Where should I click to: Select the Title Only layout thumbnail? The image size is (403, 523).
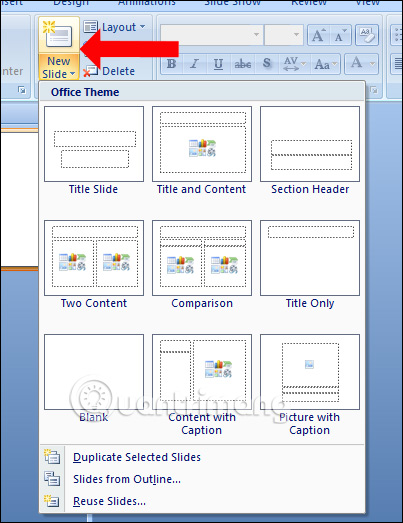pyautogui.click(x=310, y=258)
